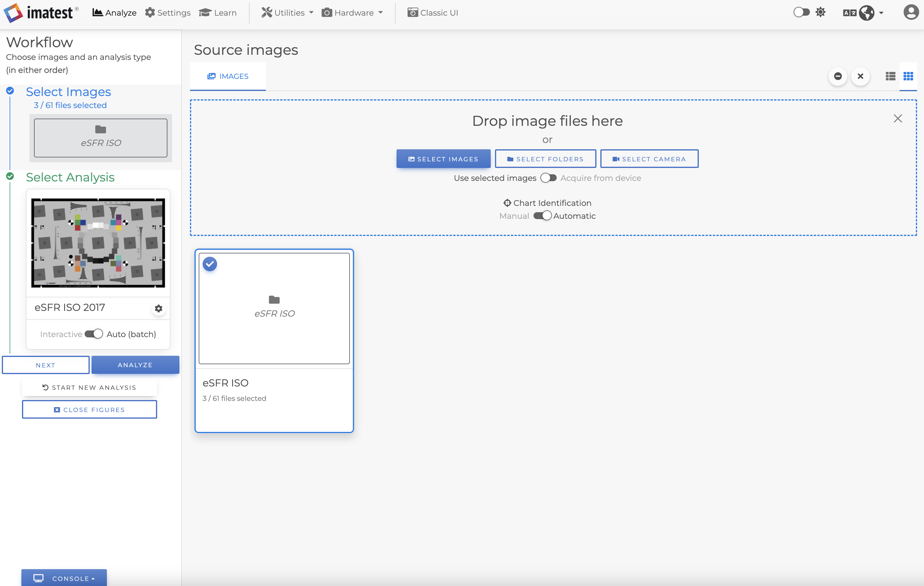Click the eSFR ISO folder in workflow sidebar
The image size is (924, 586).
101,138
